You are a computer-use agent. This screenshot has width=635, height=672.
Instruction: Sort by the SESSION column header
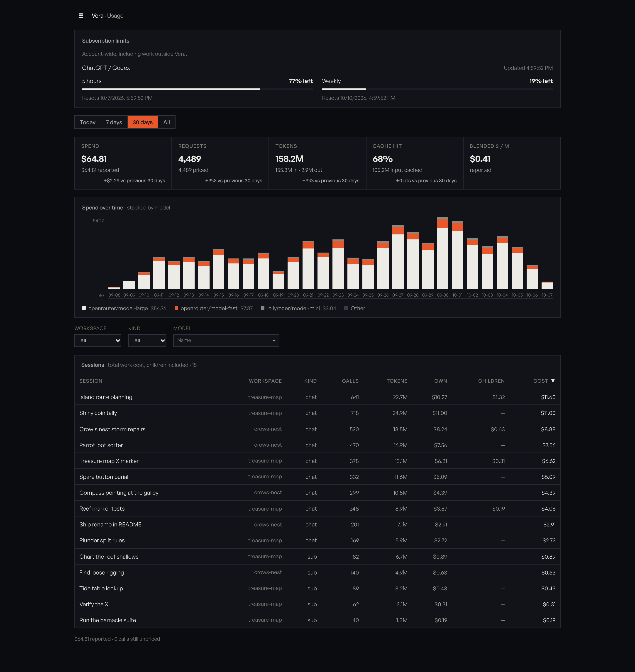coord(91,381)
